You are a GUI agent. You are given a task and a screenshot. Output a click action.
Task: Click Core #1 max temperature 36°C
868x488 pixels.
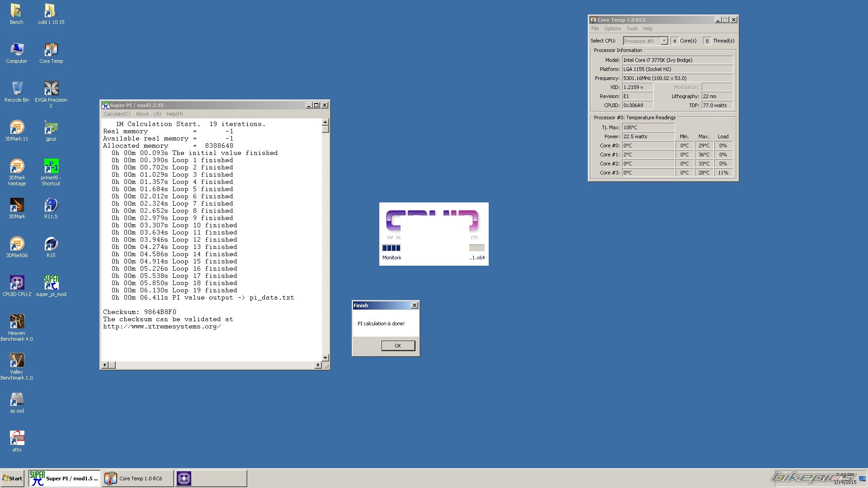703,155
